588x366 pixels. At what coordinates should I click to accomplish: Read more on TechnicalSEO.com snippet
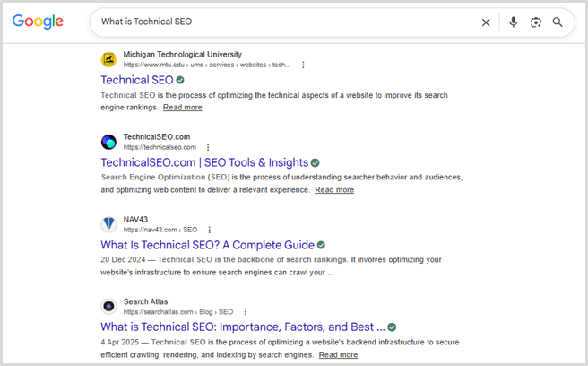[334, 190]
